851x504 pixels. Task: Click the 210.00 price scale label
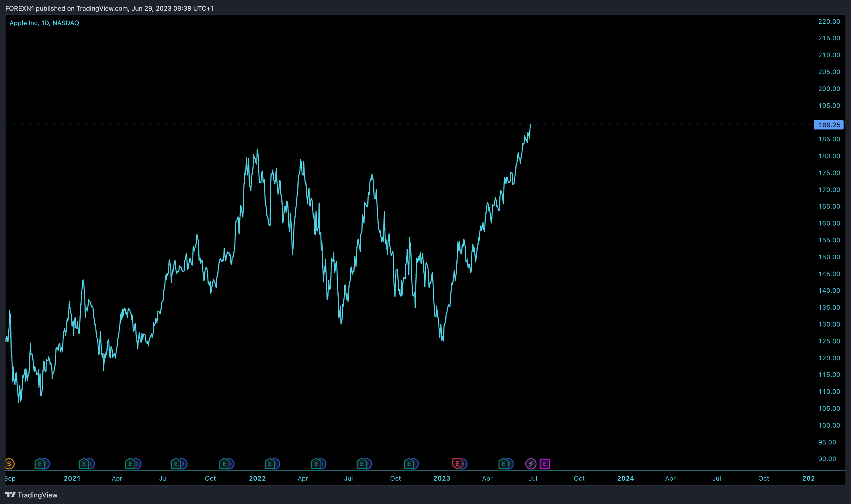pos(829,55)
